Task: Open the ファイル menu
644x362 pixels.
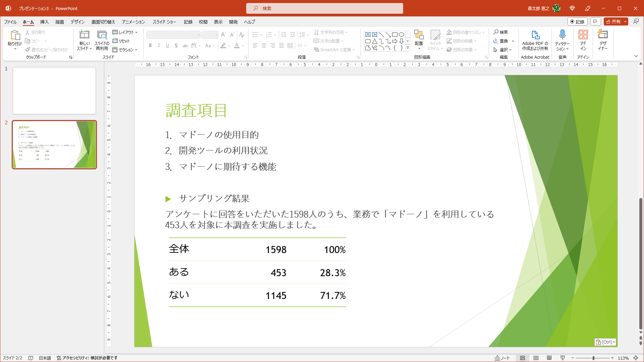Action: [x=10, y=22]
